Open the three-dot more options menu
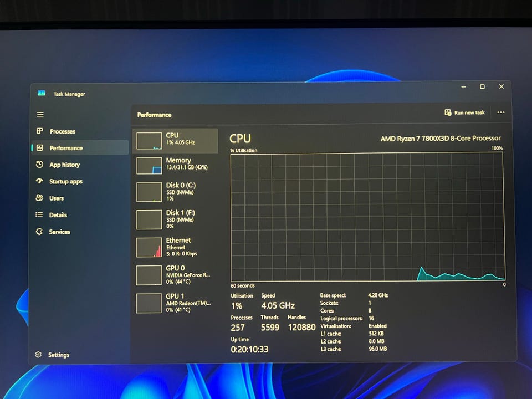This screenshot has height=399, width=532. point(501,112)
